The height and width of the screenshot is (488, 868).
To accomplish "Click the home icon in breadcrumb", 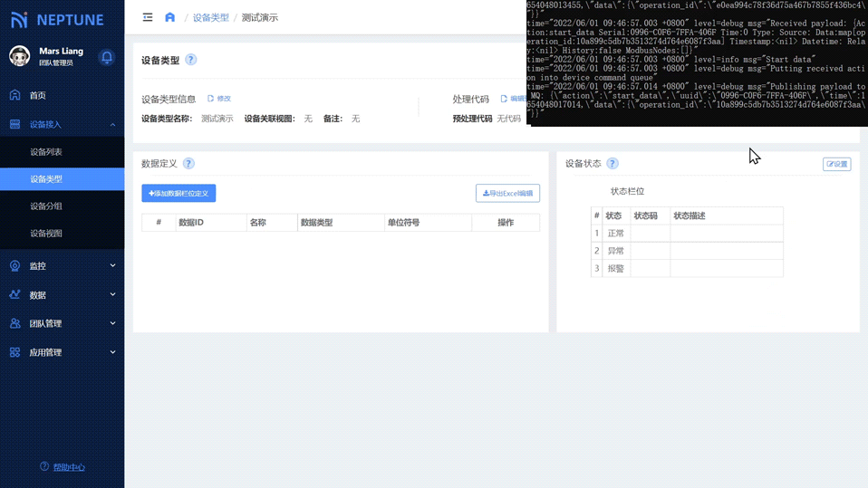I will 169,17.
